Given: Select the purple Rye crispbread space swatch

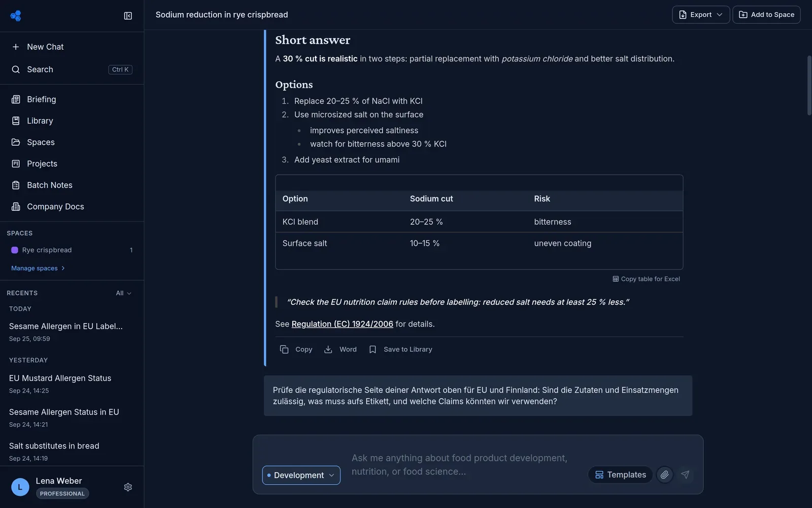Looking at the screenshot, I should [x=15, y=250].
